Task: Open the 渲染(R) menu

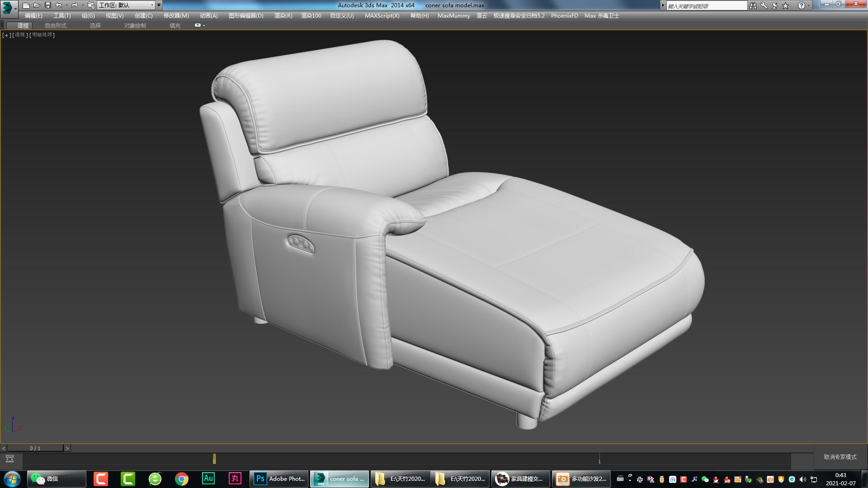Action: pyautogui.click(x=282, y=15)
